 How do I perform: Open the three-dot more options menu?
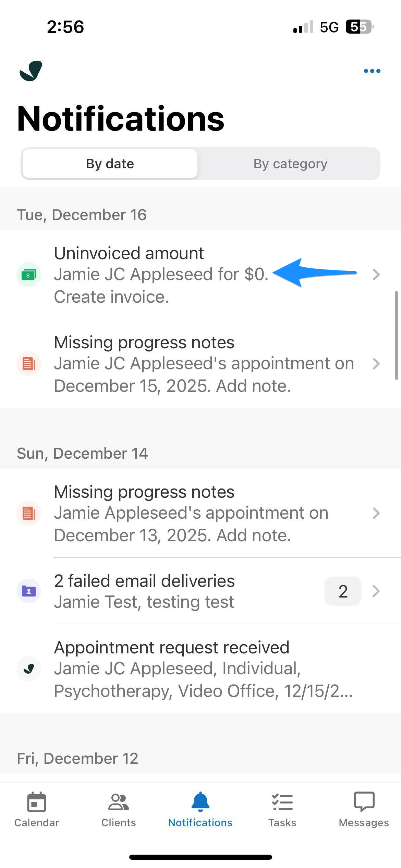click(x=372, y=71)
